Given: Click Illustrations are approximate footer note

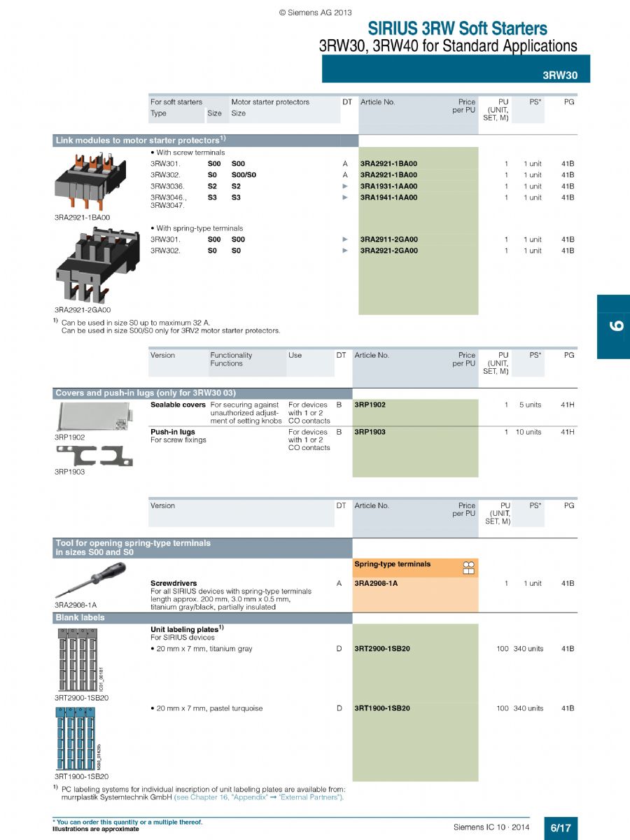Looking at the screenshot, I should pos(95,829).
